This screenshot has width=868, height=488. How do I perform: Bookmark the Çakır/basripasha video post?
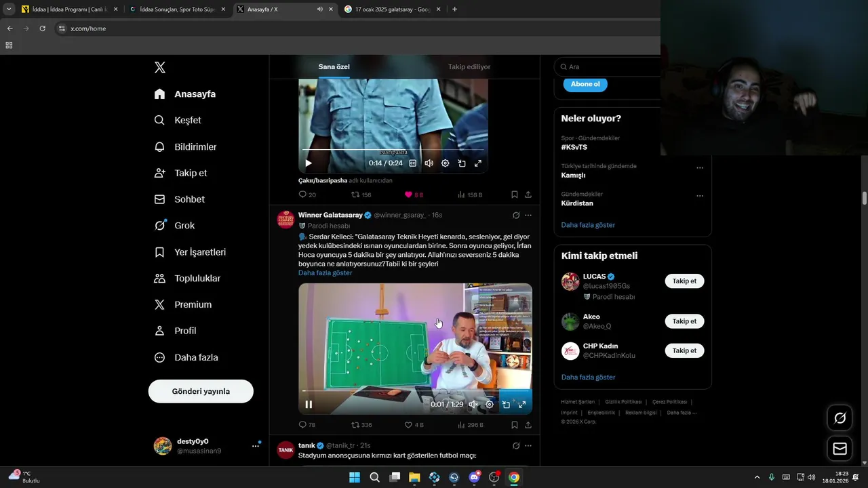[515, 195]
